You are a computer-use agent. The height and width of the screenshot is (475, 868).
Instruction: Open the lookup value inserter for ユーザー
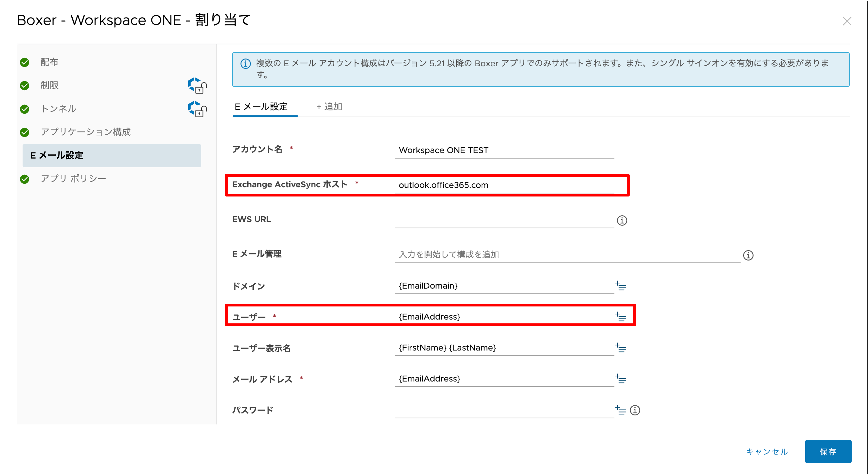click(620, 317)
